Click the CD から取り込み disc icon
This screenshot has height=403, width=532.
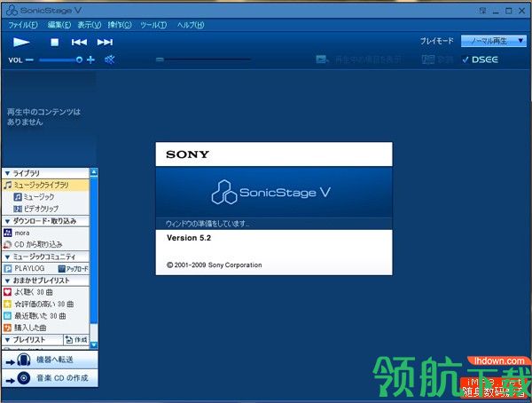coord(7,245)
